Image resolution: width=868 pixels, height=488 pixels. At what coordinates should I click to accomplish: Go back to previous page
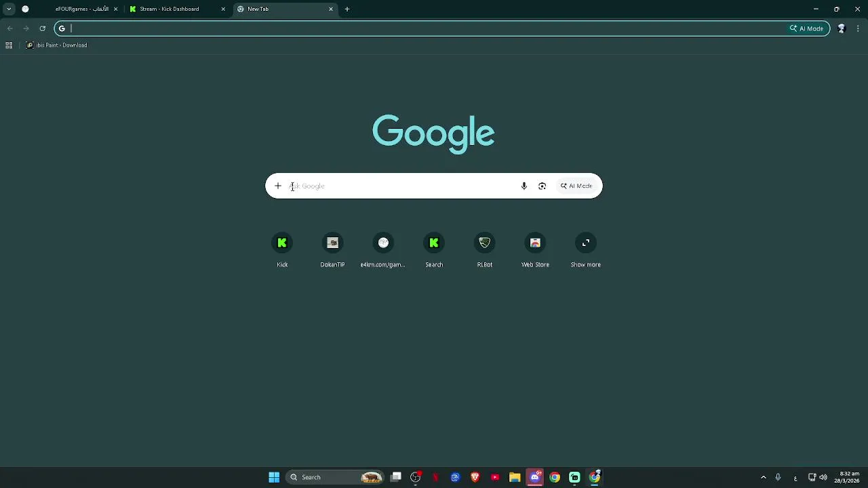click(x=9, y=28)
